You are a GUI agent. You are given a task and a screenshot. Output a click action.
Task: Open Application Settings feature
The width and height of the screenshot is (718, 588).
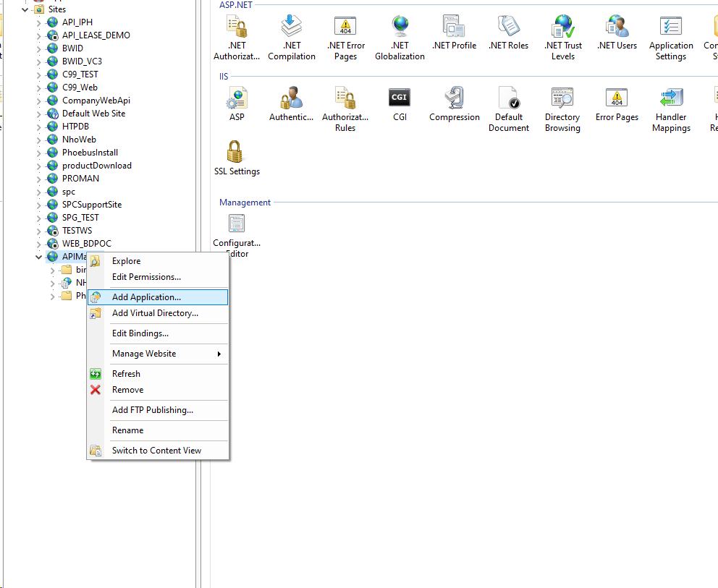click(x=671, y=38)
